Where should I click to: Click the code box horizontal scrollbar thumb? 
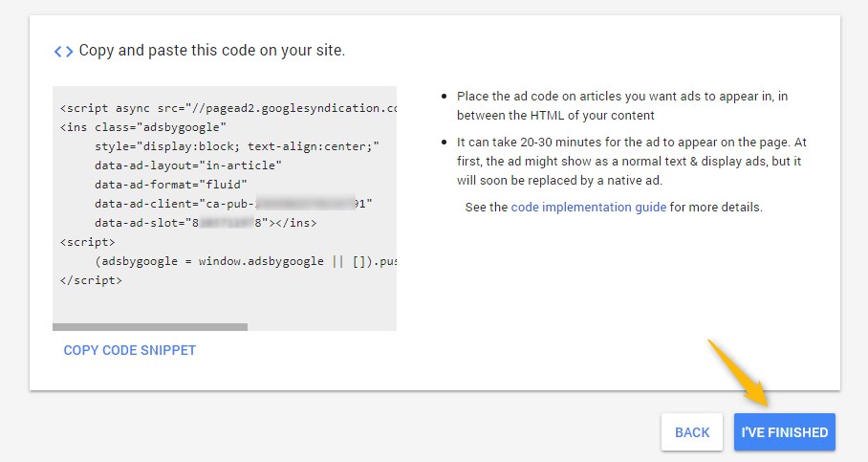[x=150, y=327]
